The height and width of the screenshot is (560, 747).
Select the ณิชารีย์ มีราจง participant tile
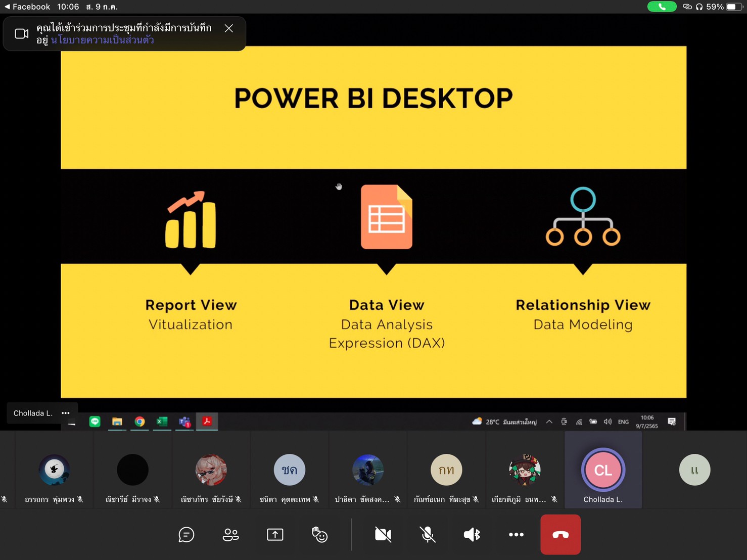click(132, 470)
